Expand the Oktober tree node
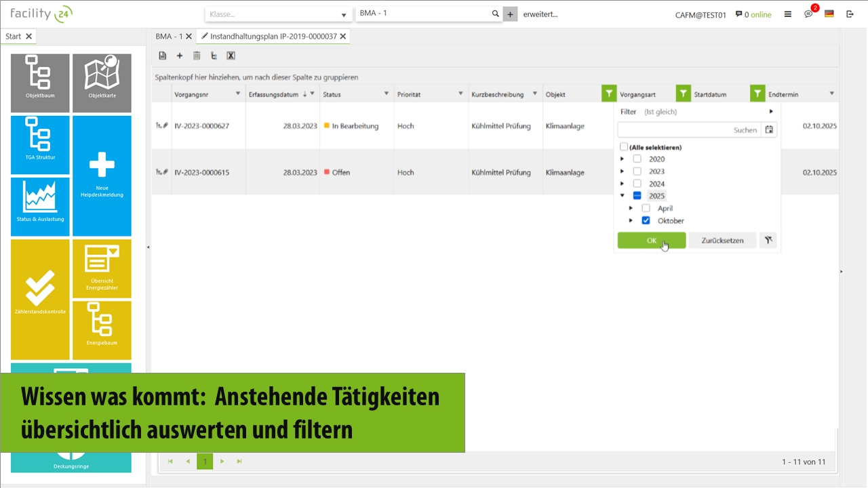This screenshot has width=868, height=488. click(631, 220)
